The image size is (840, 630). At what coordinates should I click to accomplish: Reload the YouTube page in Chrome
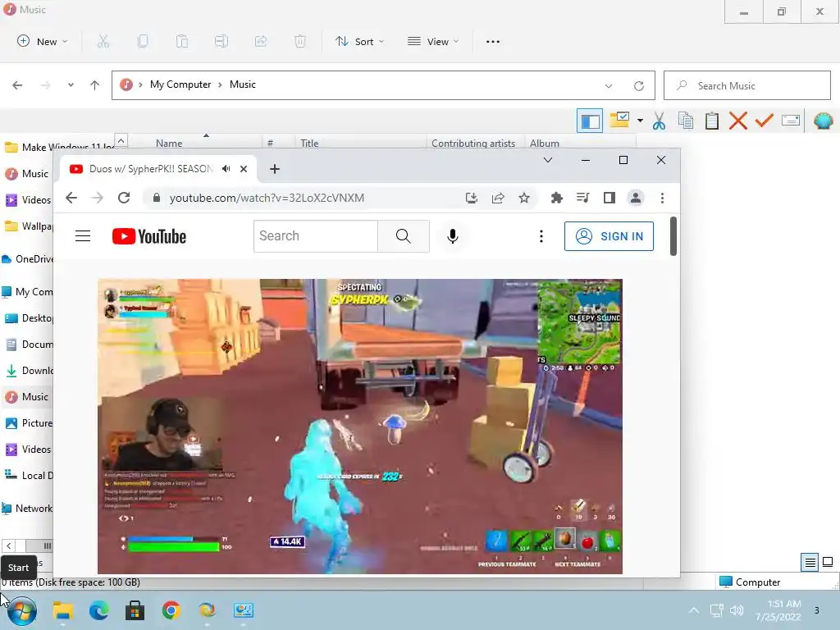pos(124,198)
